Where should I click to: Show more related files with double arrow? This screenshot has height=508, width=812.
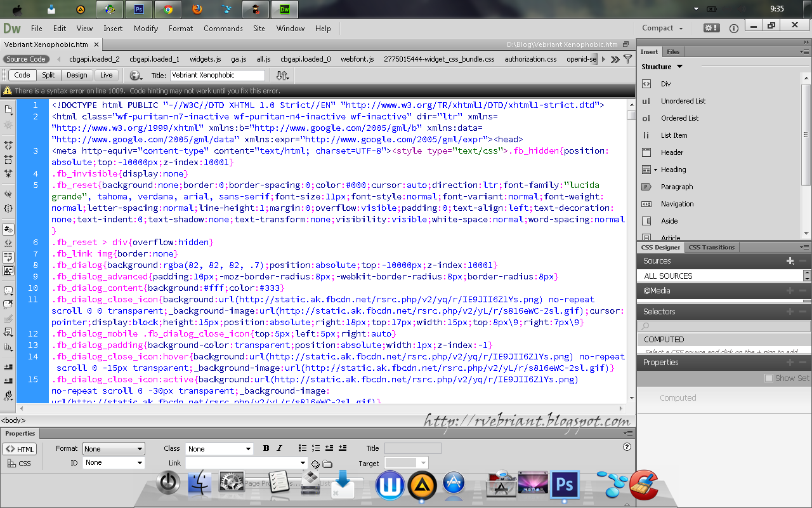615,59
